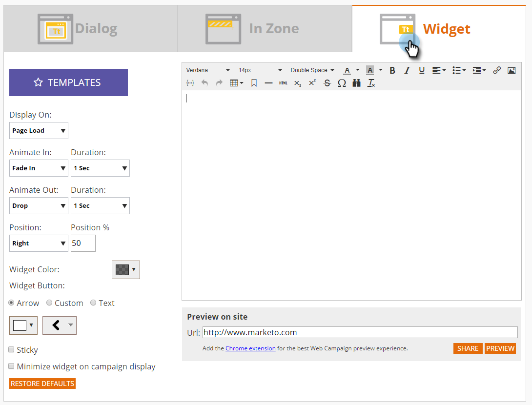Open the table insert menu

pyautogui.click(x=237, y=83)
